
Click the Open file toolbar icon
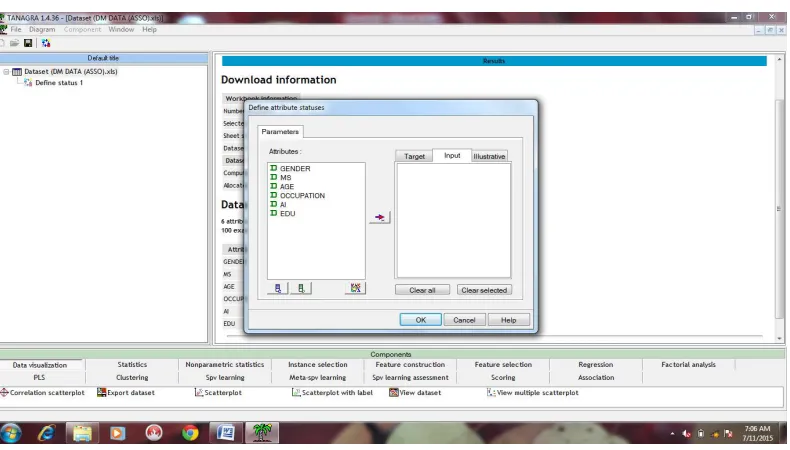coord(14,43)
